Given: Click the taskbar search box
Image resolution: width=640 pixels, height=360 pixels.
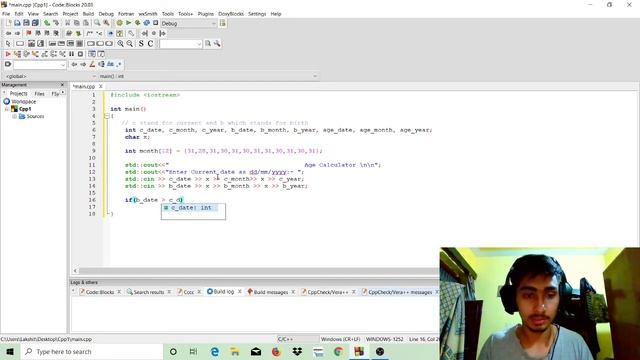Looking at the screenshot, I should (92, 351).
